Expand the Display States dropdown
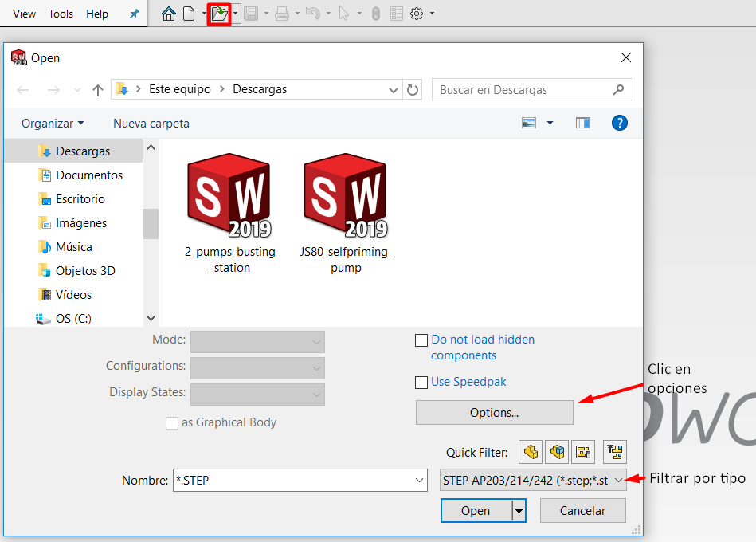Screen dimensions: 756x542 pos(258,395)
